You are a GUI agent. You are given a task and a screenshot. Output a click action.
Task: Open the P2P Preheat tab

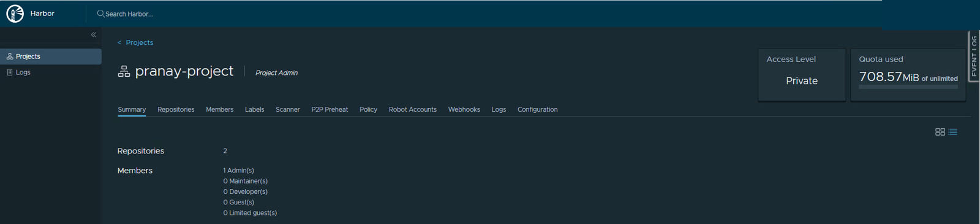(x=330, y=110)
